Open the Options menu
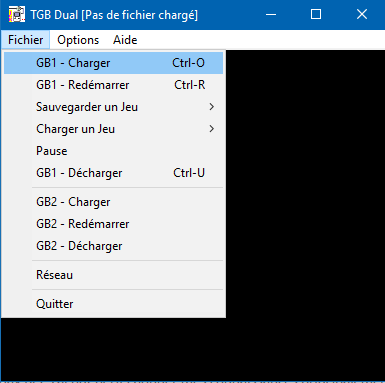The width and height of the screenshot is (385, 383). tap(78, 40)
